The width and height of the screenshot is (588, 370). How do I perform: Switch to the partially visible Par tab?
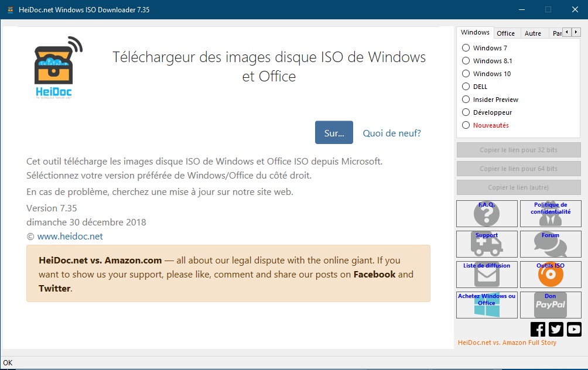pyautogui.click(x=556, y=33)
